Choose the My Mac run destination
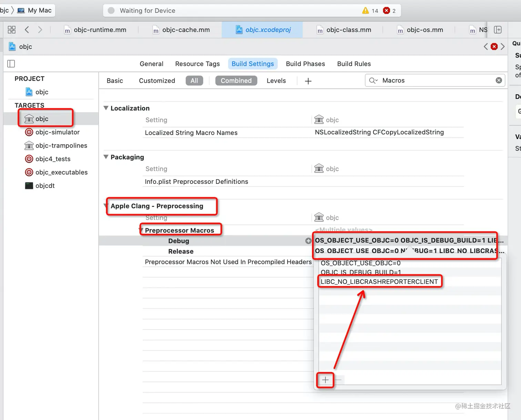Viewport: 521px width, 420px height. (x=34, y=10)
